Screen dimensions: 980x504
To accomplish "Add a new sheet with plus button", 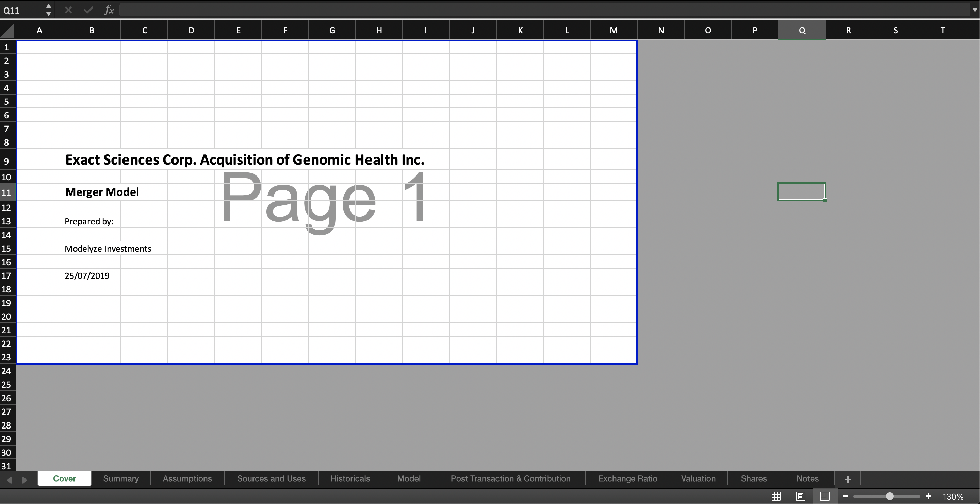I will click(x=848, y=479).
